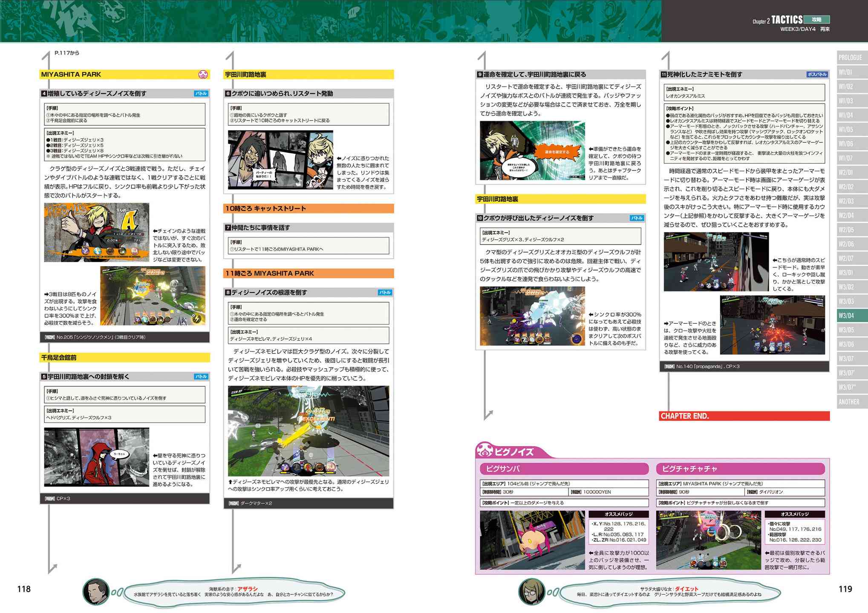868x613 pixels.
Task: Select the W3/D4 side tab
Action: (851, 316)
